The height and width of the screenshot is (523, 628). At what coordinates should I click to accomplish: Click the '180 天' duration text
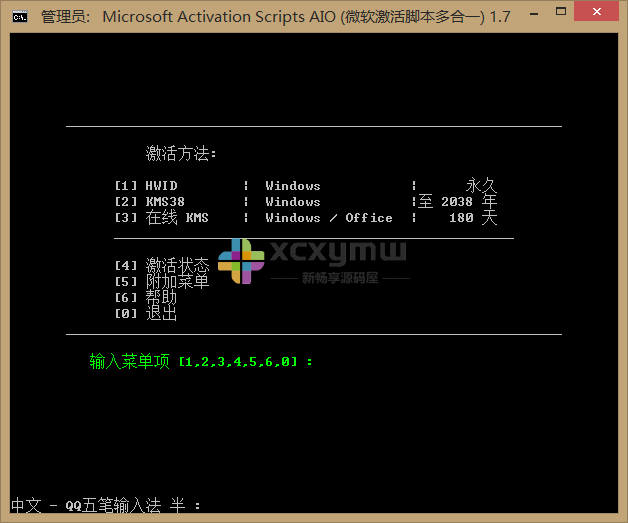[473, 217]
